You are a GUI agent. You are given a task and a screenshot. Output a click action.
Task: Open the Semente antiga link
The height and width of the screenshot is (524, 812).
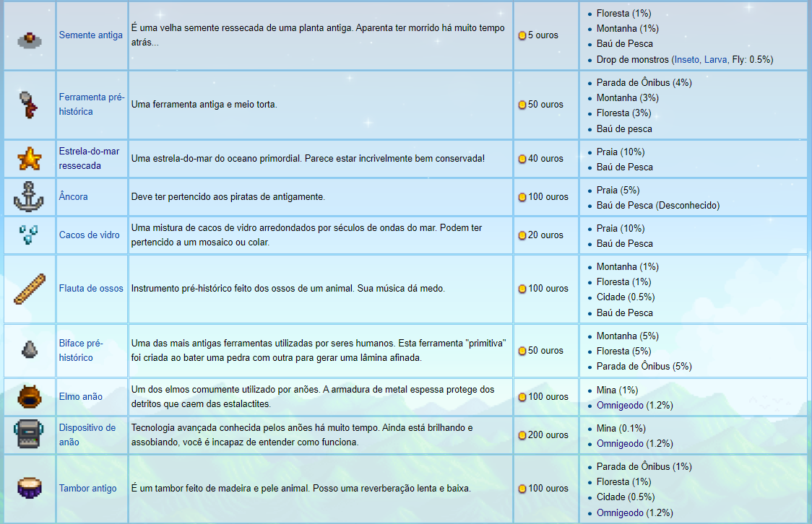pyautogui.click(x=90, y=35)
